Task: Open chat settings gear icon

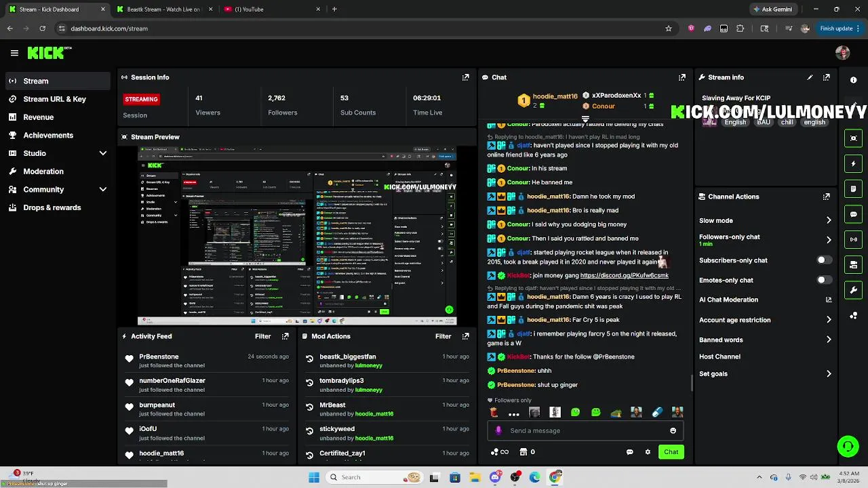Action: pyautogui.click(x=648, y=452)
